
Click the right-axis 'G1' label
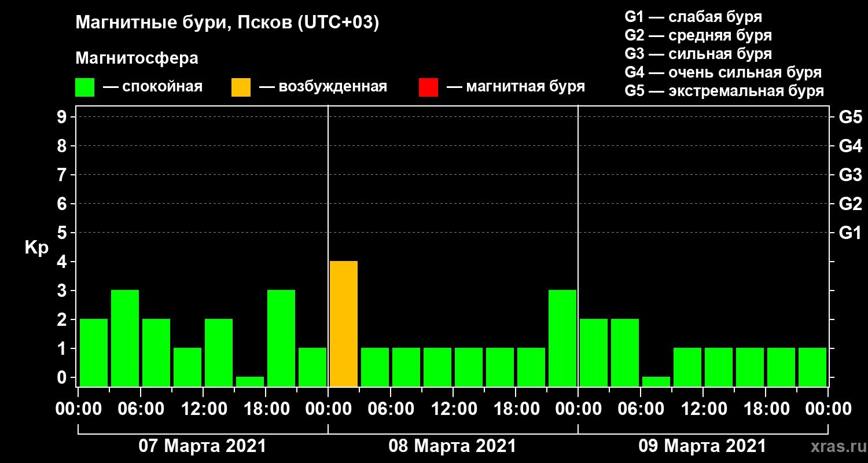point(850,233)
